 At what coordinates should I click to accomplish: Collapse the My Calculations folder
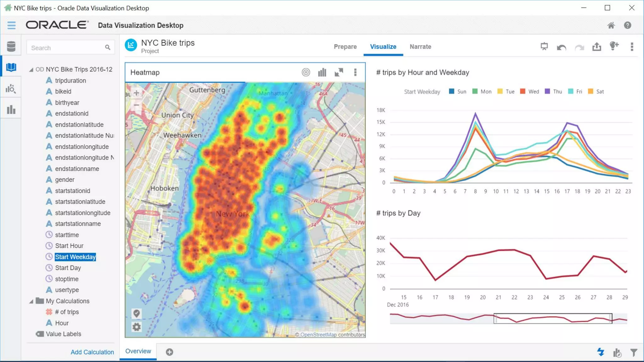[31, 301]
